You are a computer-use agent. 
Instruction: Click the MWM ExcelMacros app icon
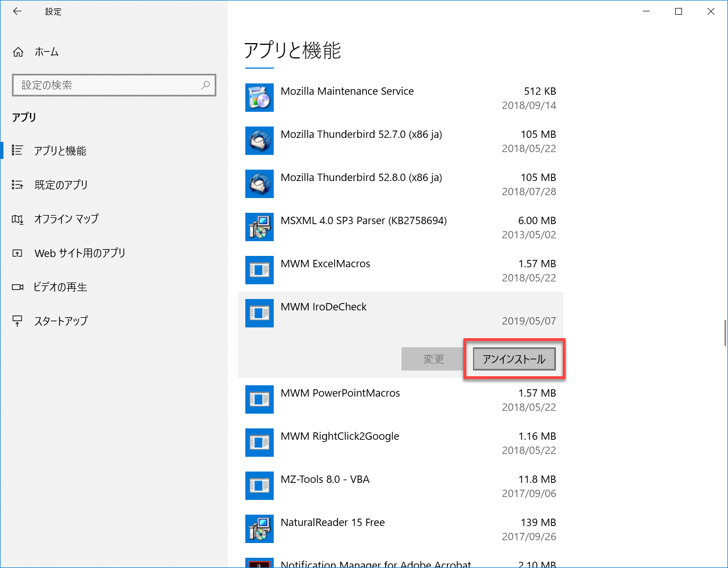(260, 270)
